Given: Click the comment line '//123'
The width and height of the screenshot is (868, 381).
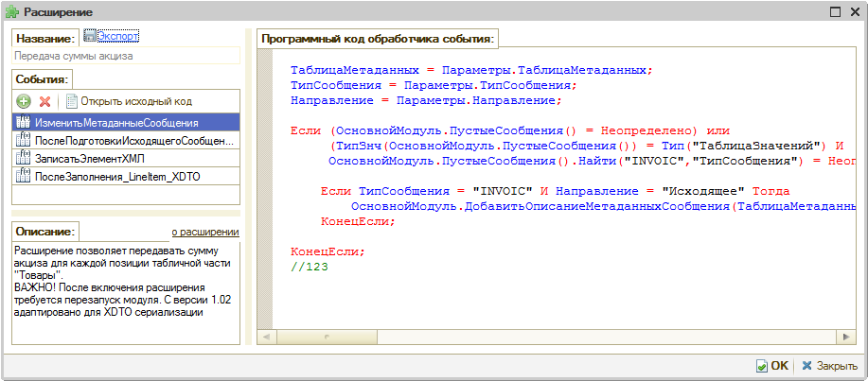Looking at the screenshot, I should 310,267.
